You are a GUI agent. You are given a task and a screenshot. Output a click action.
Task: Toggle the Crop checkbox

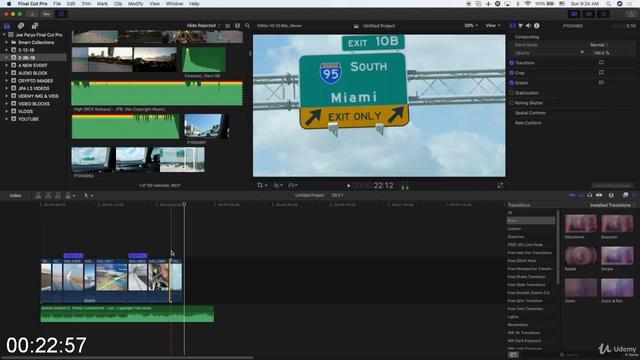(x=511, y=73)
